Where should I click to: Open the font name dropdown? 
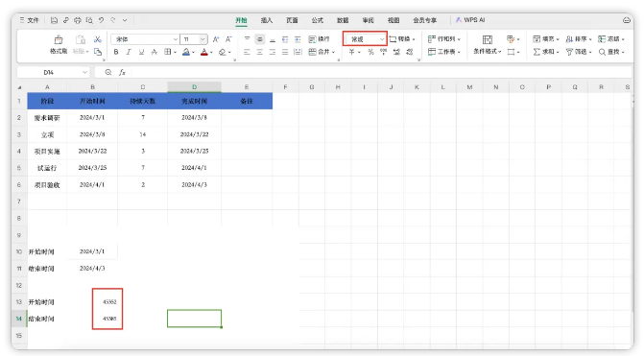click(x=176, y=39)
